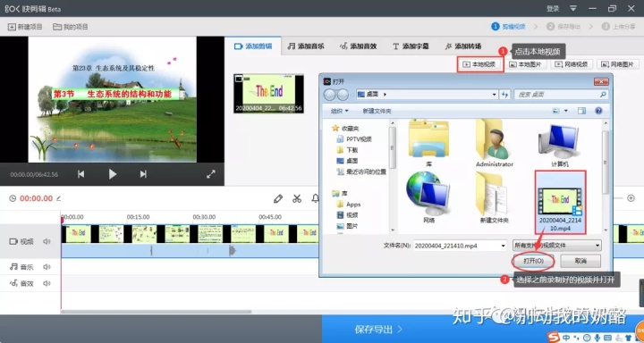Click the 本地图片 local image button
This screenshot has width=644, height=343.
(x=526, y=64)
